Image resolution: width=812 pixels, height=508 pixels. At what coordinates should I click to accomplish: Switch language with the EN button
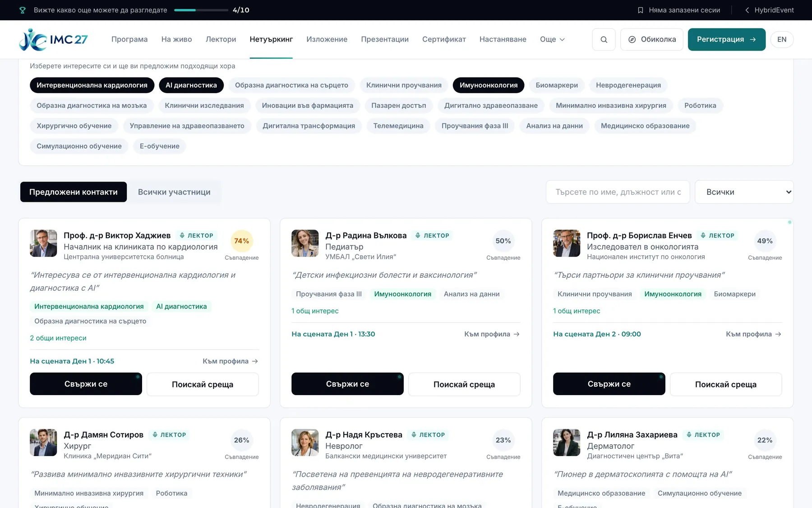pos(782,39)
